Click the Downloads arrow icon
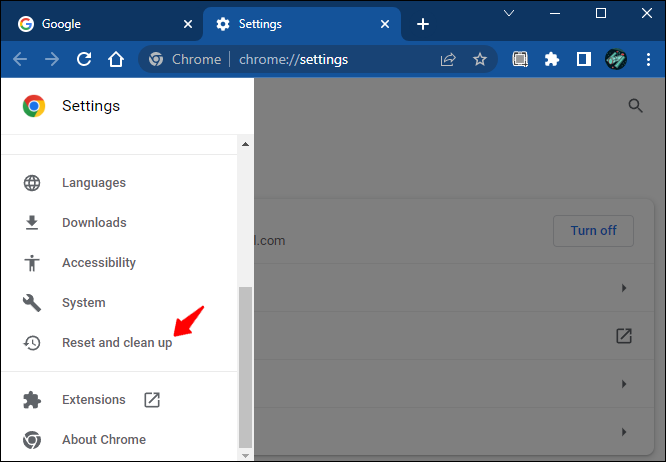The image size is (666, 462). click(x=32, y=223)
